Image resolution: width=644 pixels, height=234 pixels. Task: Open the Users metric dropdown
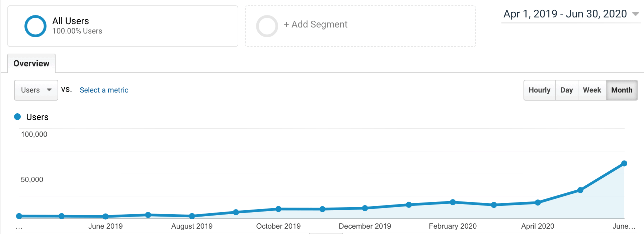pyautogui.click(x=36, y=90)
